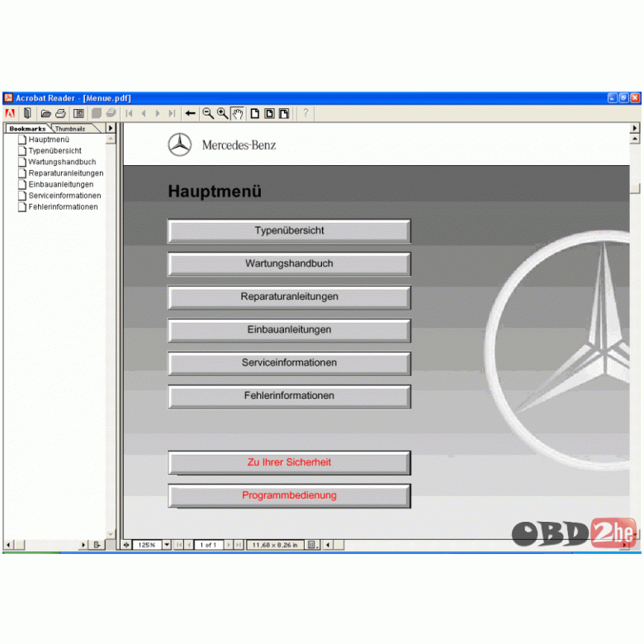644x644 pixels.
Task: Click bookmarks panel scroll down arrow
Action: tap(111, 534)
